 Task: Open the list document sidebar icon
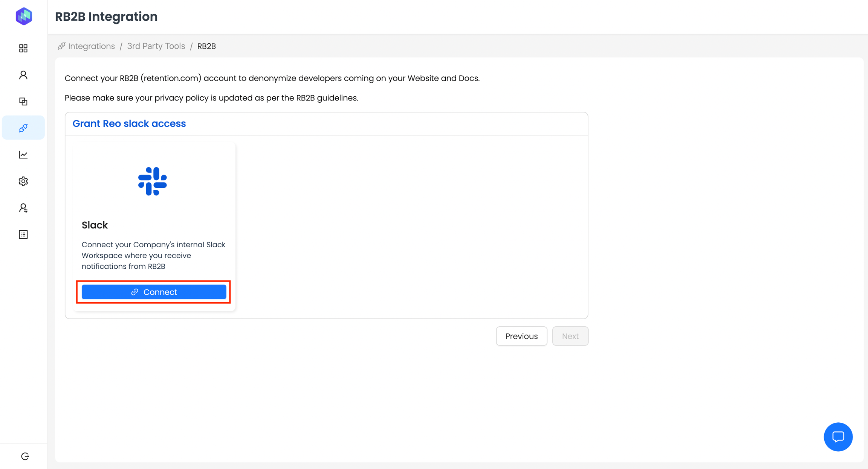[23, 234]
